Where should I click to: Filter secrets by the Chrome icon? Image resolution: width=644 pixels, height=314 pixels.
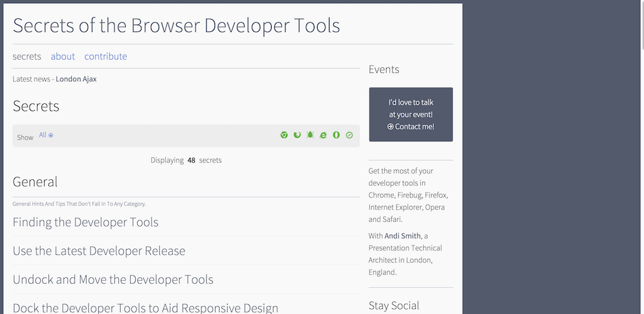[284, 135]
